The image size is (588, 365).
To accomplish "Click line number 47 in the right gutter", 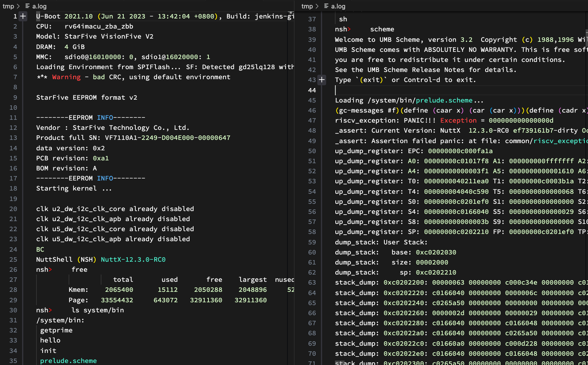I will click(312, 121).
